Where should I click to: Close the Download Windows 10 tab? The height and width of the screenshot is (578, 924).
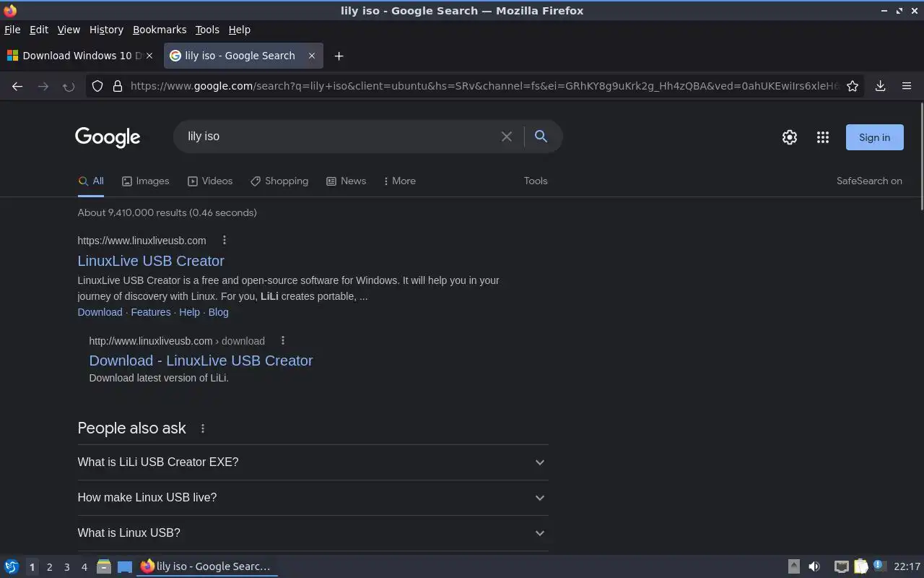click(x=149, y=56)
